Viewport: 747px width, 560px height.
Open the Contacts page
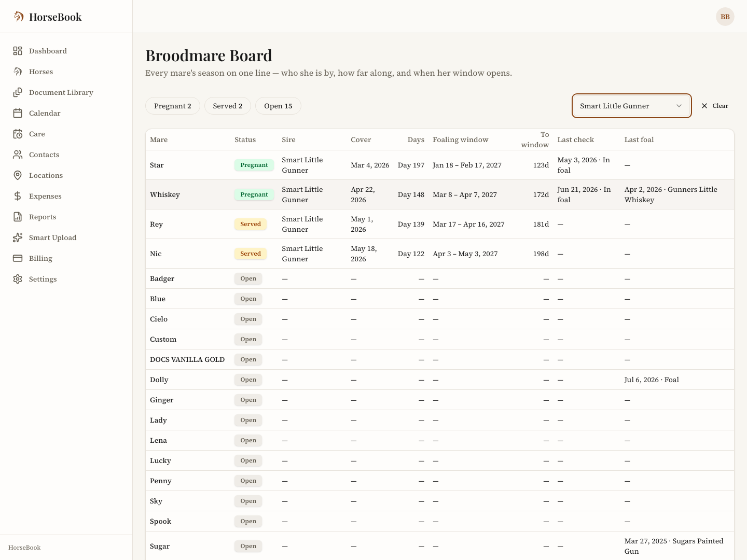tap(66, 155)
